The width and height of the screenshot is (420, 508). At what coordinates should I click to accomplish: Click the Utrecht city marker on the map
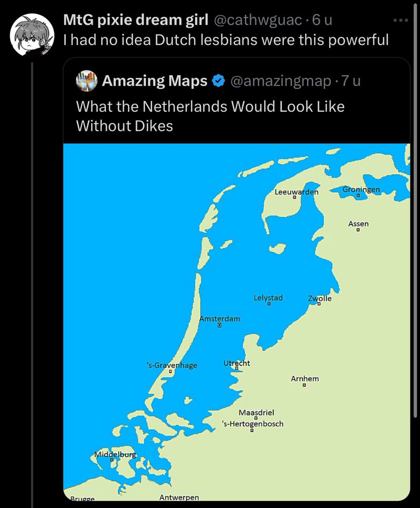(x=237, y=368)
